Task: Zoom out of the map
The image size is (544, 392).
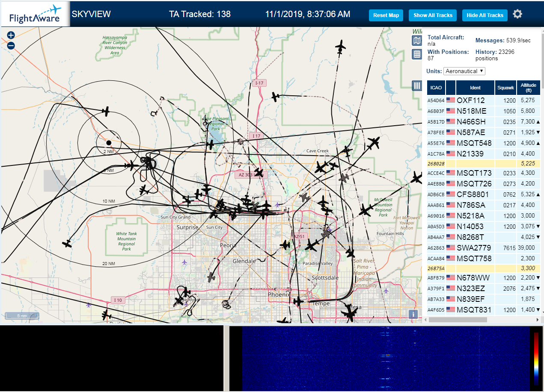Action: pos(11,45)
